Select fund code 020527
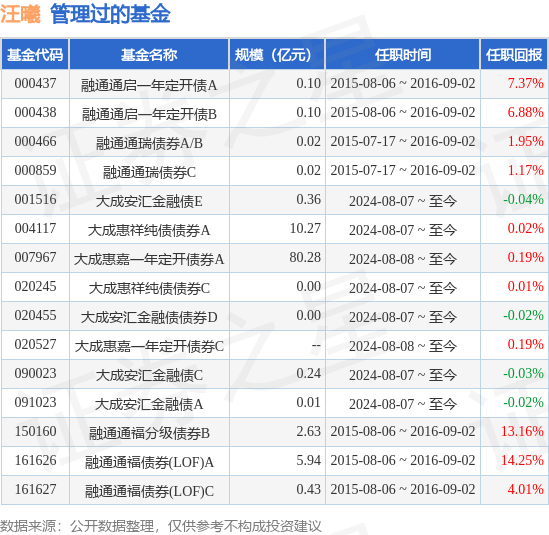The width and height of the screenshot is (549, 535). tap(35, 345)
